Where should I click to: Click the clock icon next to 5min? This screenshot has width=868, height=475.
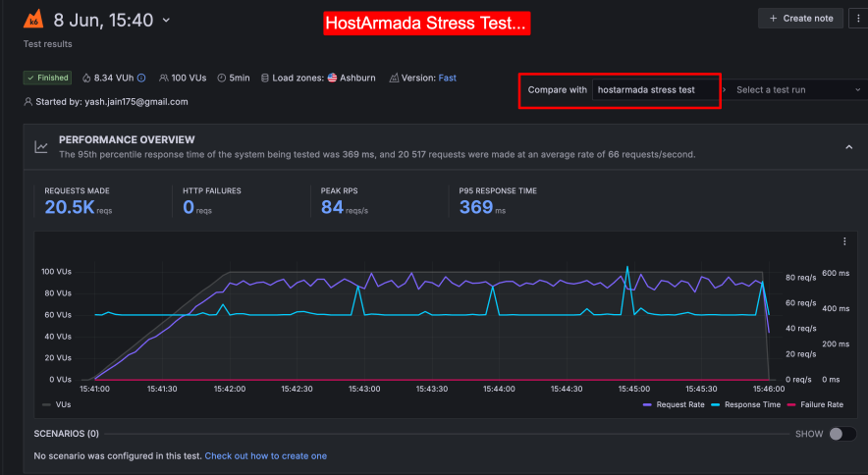pos(222,79)
